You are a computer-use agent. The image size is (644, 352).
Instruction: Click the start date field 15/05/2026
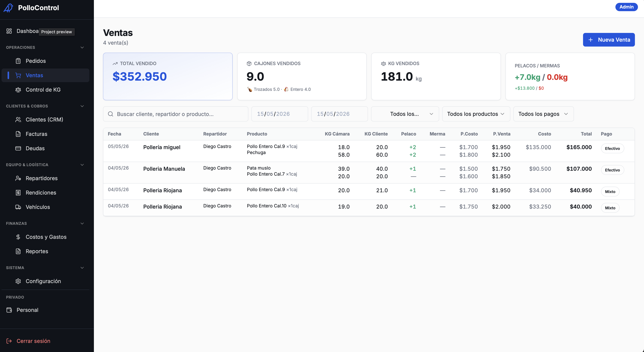point(279,114)
